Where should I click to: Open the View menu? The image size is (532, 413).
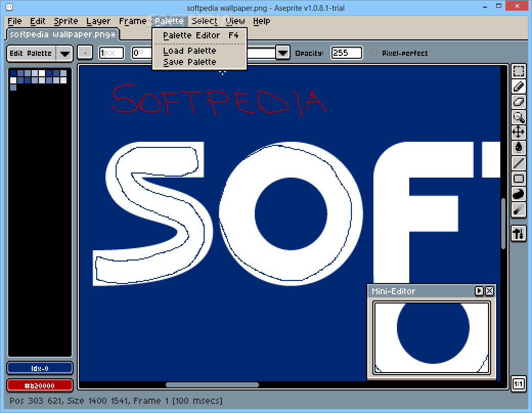point(235,21)
